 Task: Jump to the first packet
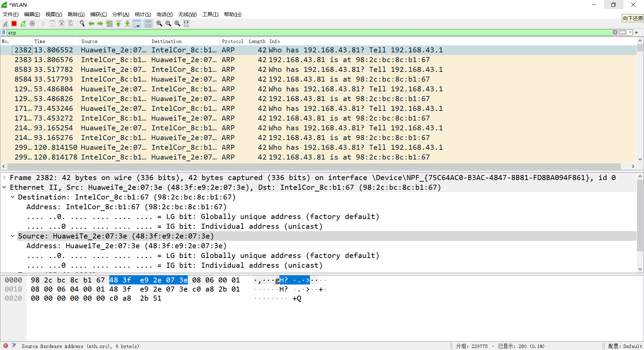[118, 24]
